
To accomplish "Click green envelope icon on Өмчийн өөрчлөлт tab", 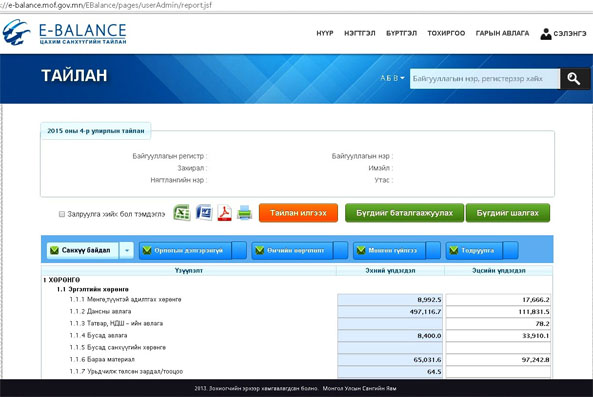I will 259,250.
